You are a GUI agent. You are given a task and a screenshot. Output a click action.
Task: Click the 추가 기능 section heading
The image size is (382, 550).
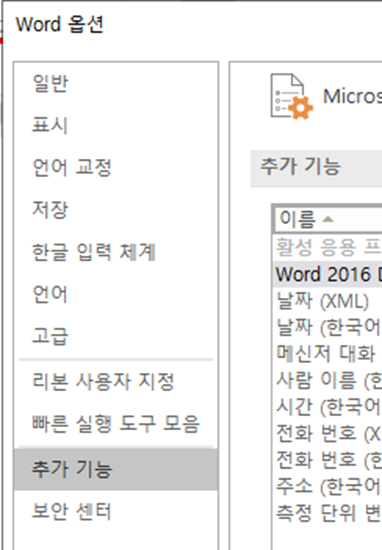(x=300, y=167)
